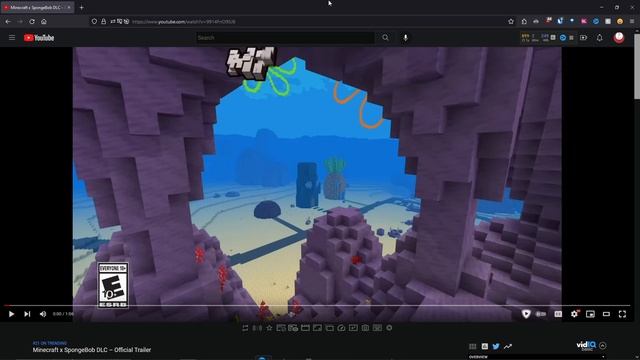Image resolution: width=640 pixels, height=360 pixels.
Task: Open the yellow face extension icon
Action: tap(620, 21)
